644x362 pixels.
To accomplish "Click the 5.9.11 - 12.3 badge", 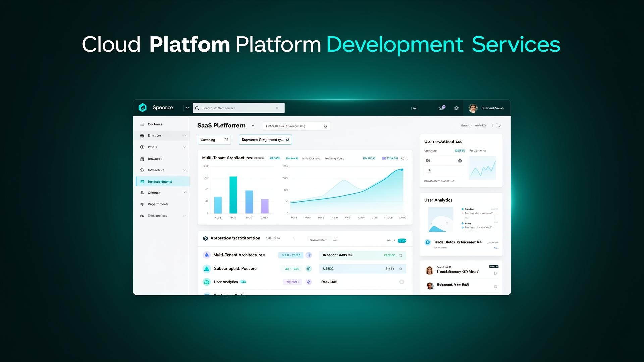I will (291, 255).
